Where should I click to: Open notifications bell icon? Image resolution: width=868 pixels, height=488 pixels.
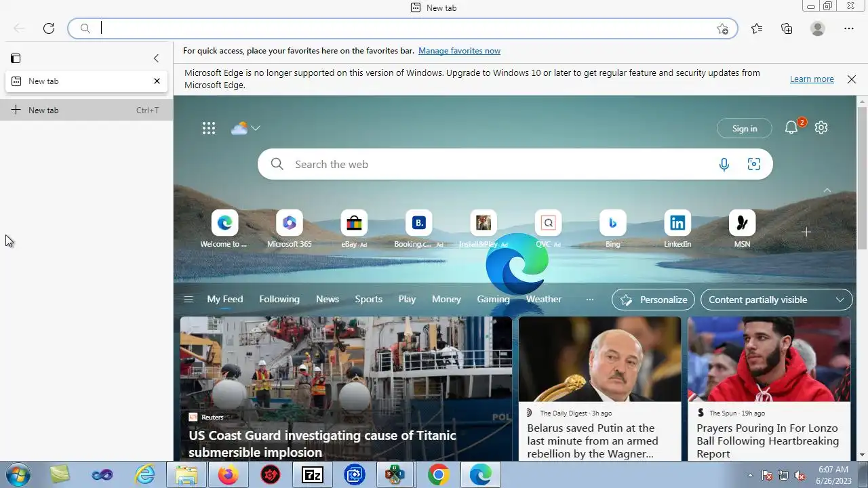[791, 127]
